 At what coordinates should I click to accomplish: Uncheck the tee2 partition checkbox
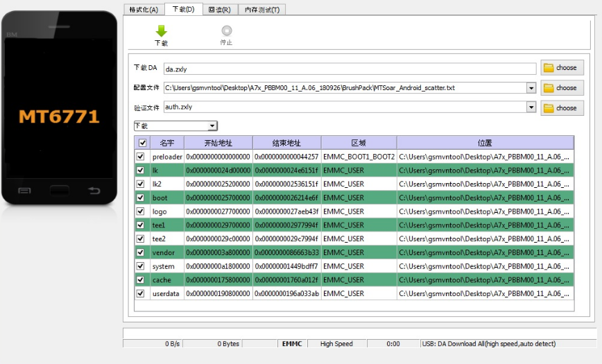coord(141,239)
